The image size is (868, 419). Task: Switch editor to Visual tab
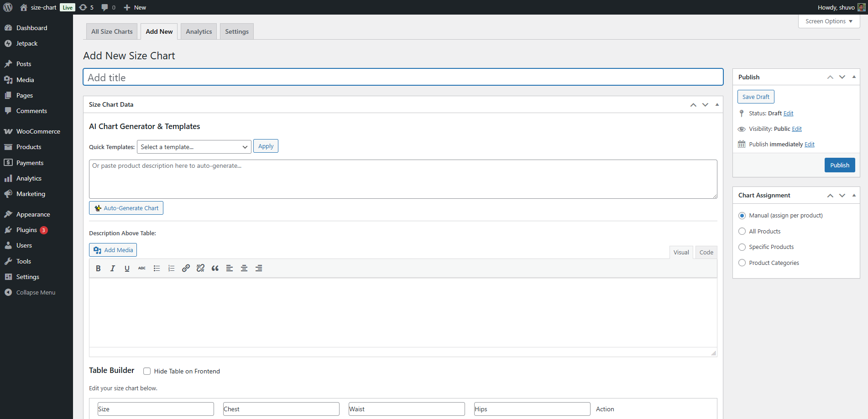(x=681, y=252)
